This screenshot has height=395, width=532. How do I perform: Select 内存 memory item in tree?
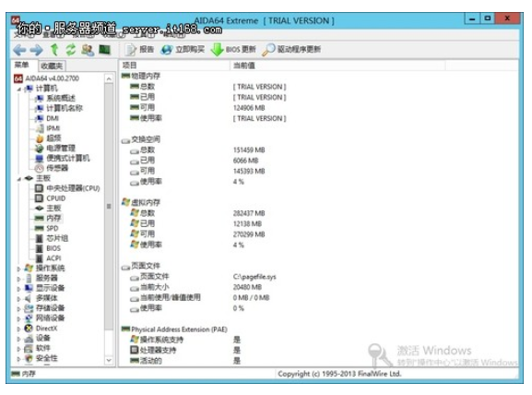point(48,218)
